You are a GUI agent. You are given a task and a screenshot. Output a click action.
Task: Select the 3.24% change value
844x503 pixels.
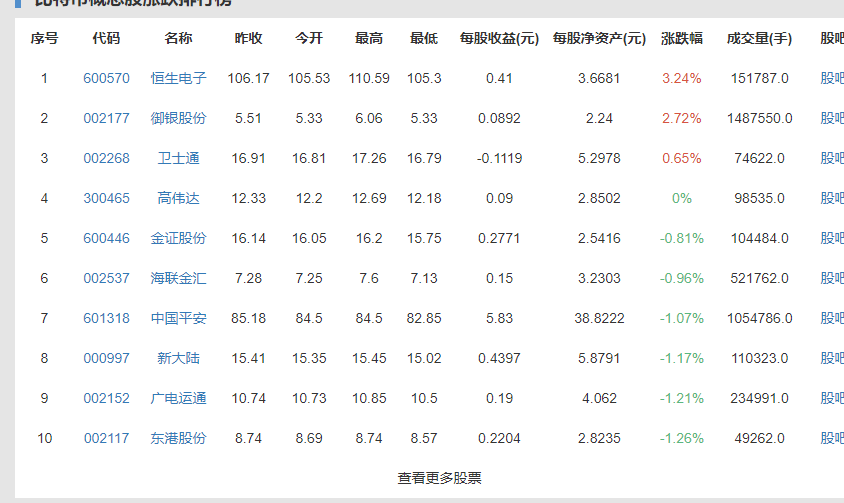(x=681, y=79)
